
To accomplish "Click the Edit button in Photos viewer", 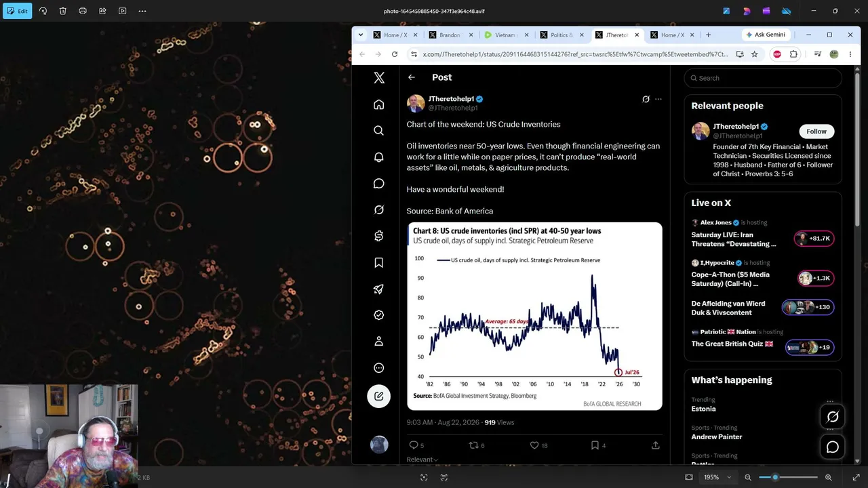I will pyautogui.click(x=17, y=11).
